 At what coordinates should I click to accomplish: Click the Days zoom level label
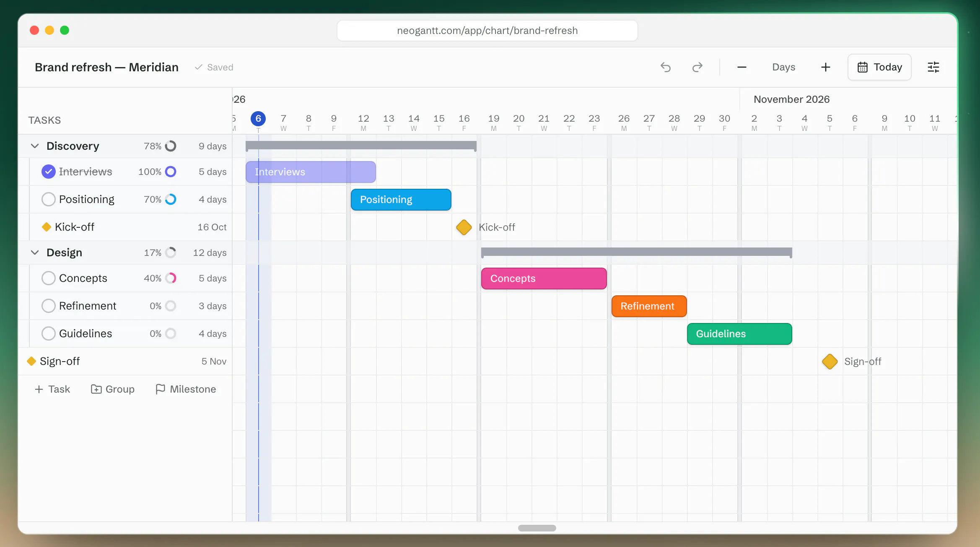[783, 67]
